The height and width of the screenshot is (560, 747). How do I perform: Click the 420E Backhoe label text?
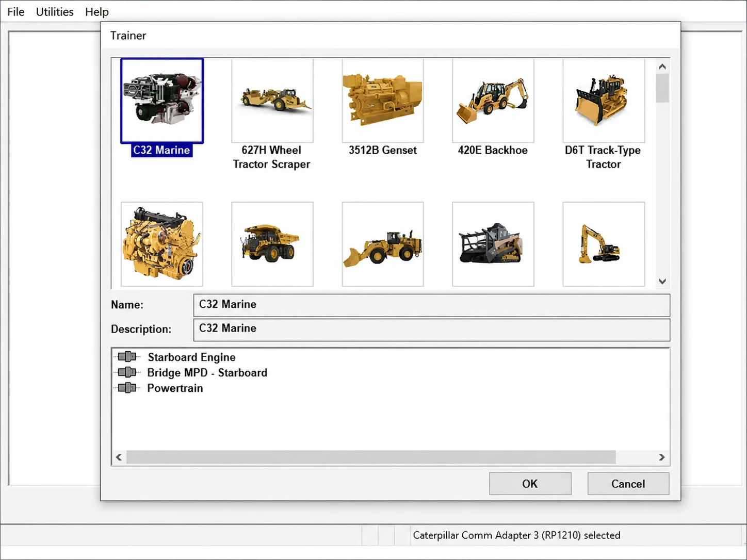pos(493,150)
